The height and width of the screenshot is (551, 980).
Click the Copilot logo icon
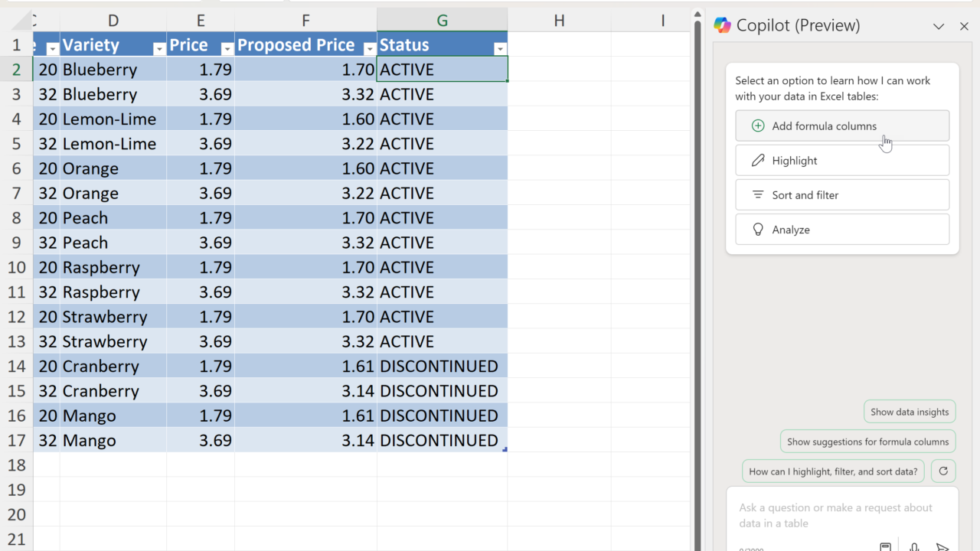[722, 25]
